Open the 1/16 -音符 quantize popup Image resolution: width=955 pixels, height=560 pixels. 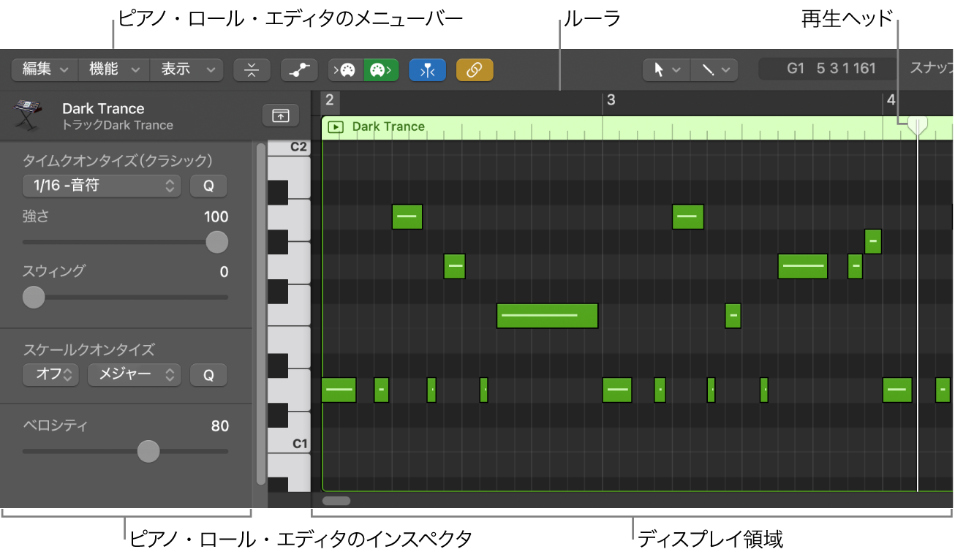click(x=102, y=186)
